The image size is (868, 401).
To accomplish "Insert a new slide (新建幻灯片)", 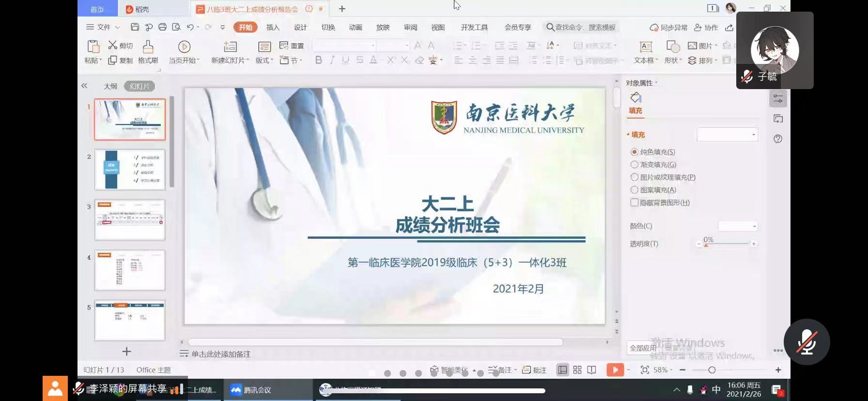I will coord(230,47).
